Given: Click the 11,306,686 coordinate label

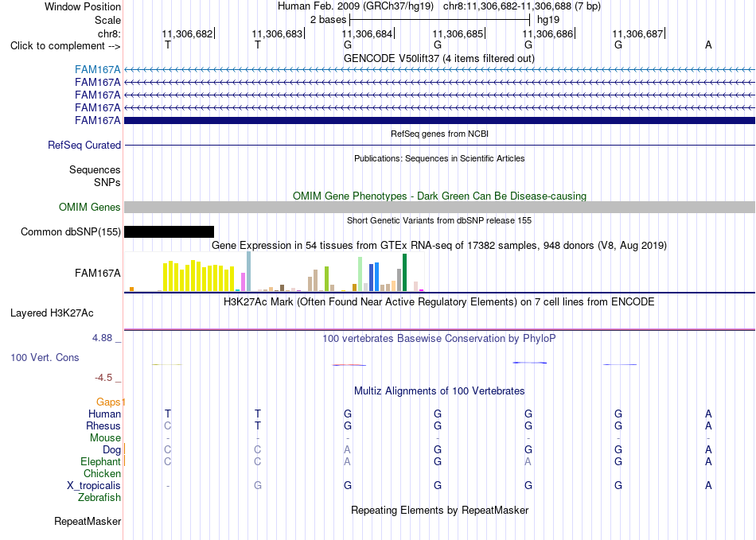Looking at the screenshot, I should pos(548,33).
